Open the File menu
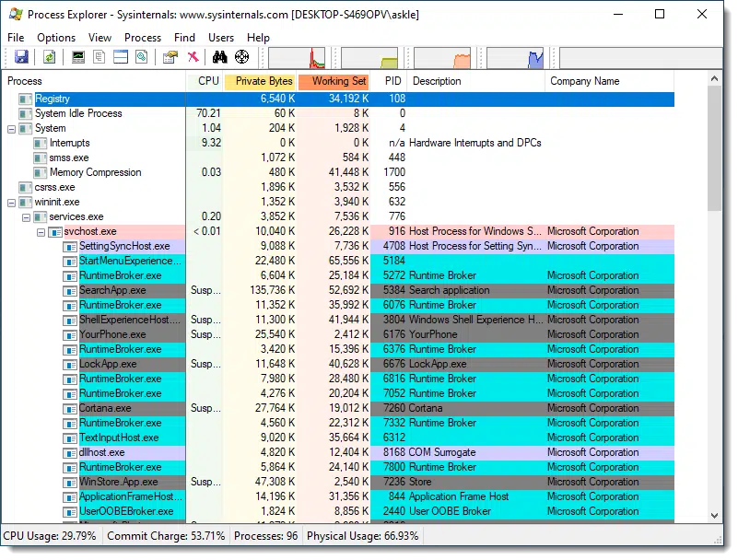This screenshot has width=738, height=560. pyautogui.click(x=16, y=38)
